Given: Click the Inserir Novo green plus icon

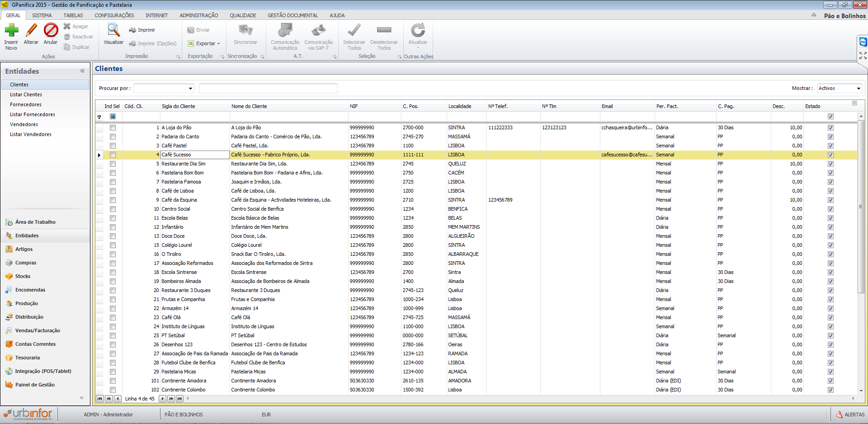Looking at the screenshot, I should [11, 30].
